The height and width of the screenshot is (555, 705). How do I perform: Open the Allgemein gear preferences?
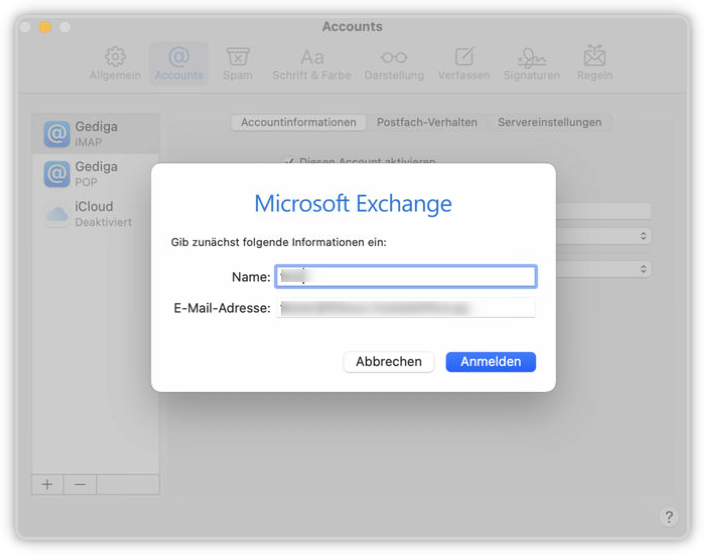coord(115,63)
